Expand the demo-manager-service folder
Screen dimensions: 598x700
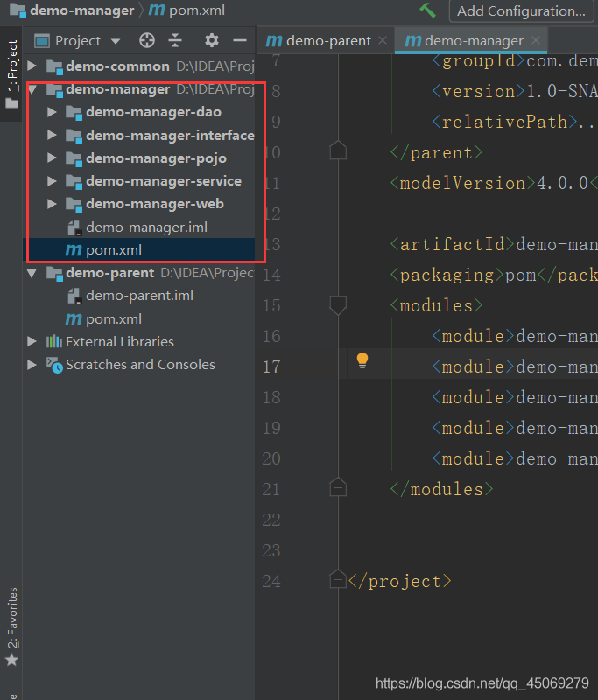pos(52,181)
